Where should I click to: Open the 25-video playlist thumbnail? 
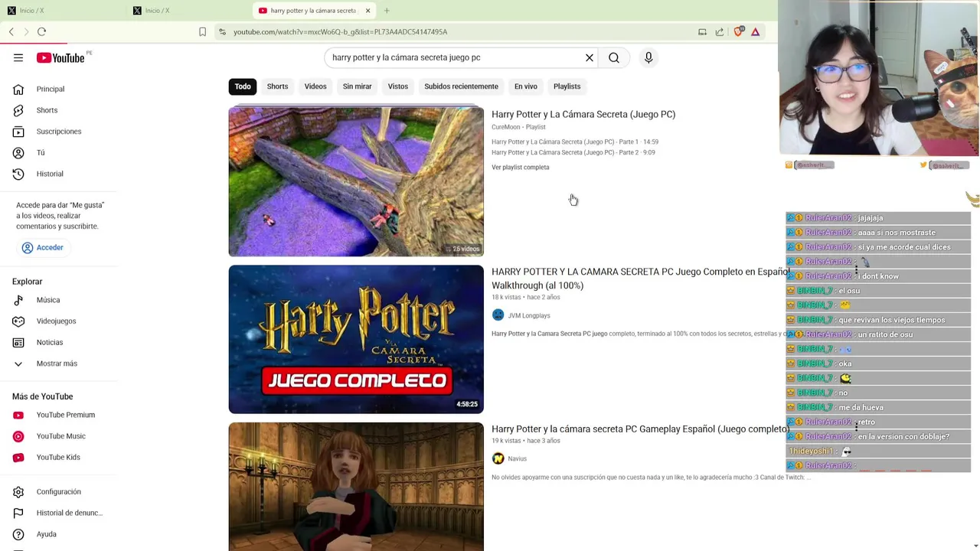point(356,181)
